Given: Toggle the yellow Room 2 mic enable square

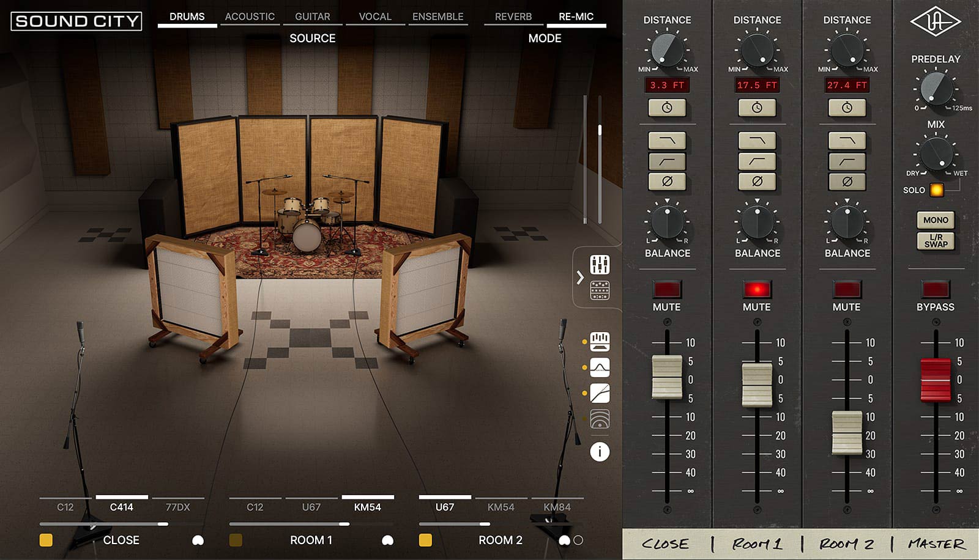Looking at the screenshot, I should pos(425,540).
